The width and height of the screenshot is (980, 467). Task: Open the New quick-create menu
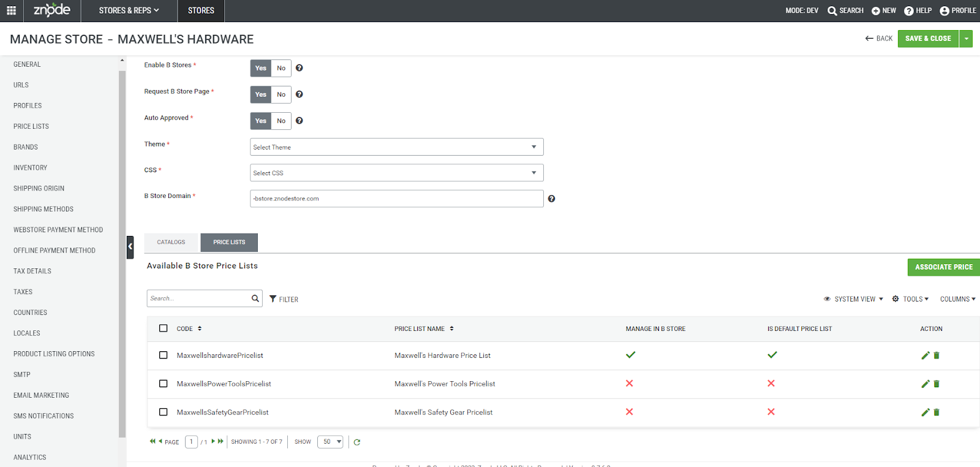tap(884, 10)
